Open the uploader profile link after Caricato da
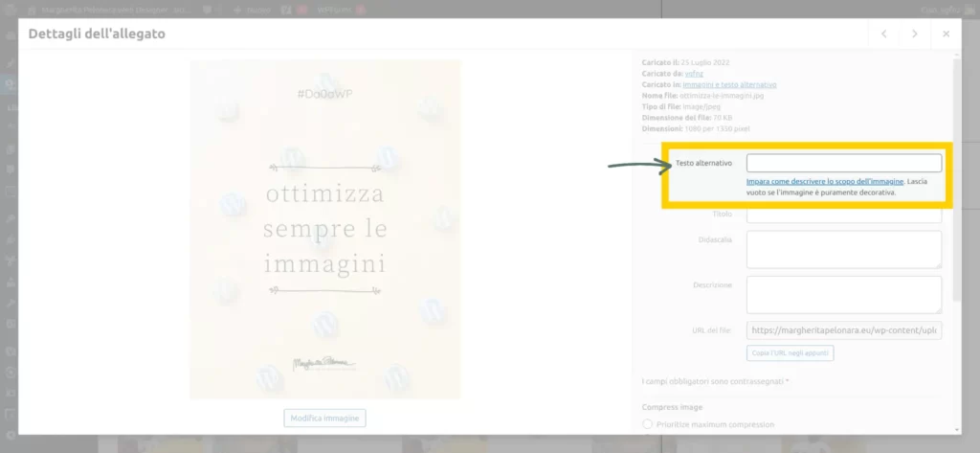This screenshot has width=980, height=453. (x=694, y=73)
